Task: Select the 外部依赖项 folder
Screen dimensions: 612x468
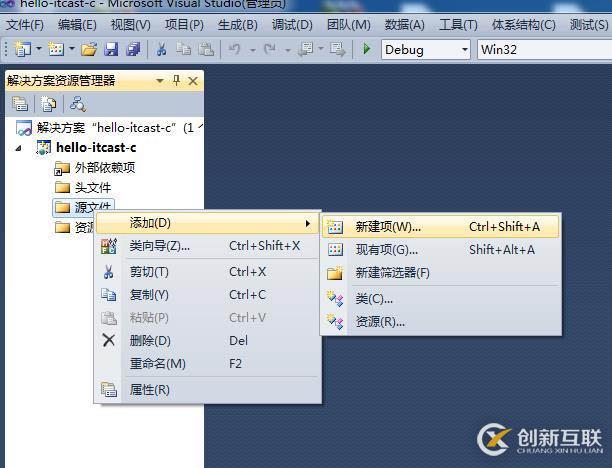Action: coord(95,168)
